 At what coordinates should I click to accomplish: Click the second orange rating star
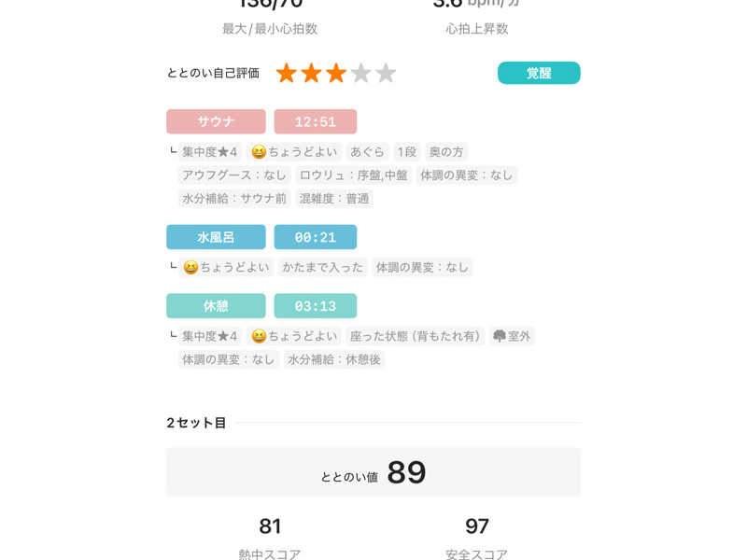tap(311, 73)
